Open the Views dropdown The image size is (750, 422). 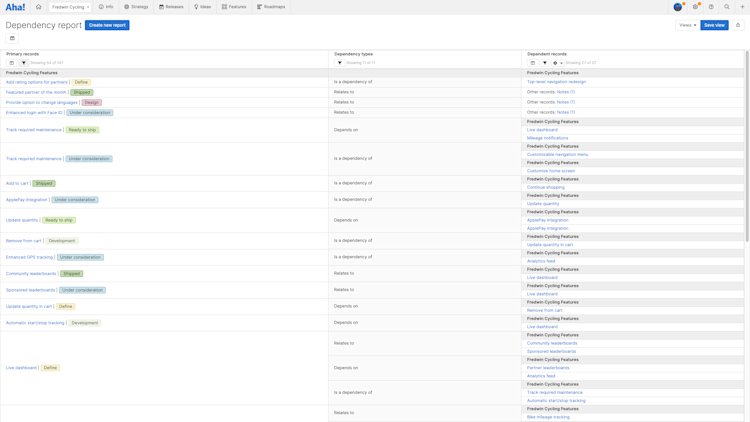tap(688, 25)
